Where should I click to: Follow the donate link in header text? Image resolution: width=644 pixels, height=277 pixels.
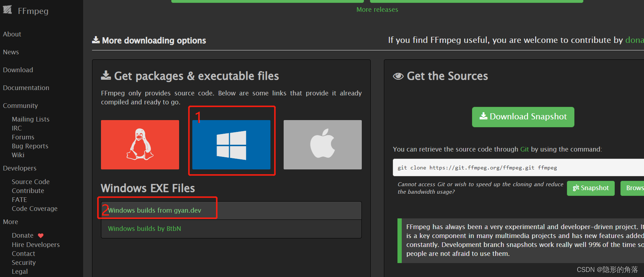tap(634, 40)
